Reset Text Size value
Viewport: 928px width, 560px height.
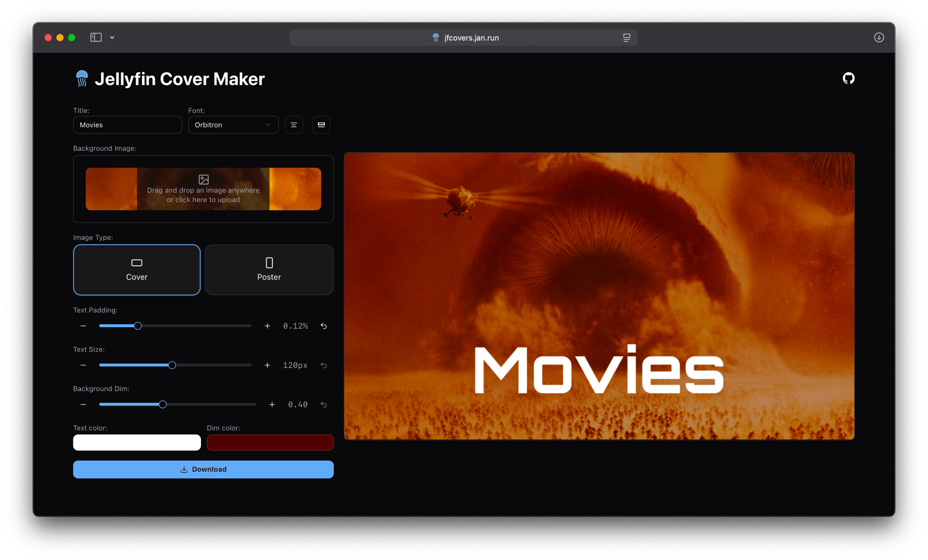pyautogui.click(x=324, y=366)
